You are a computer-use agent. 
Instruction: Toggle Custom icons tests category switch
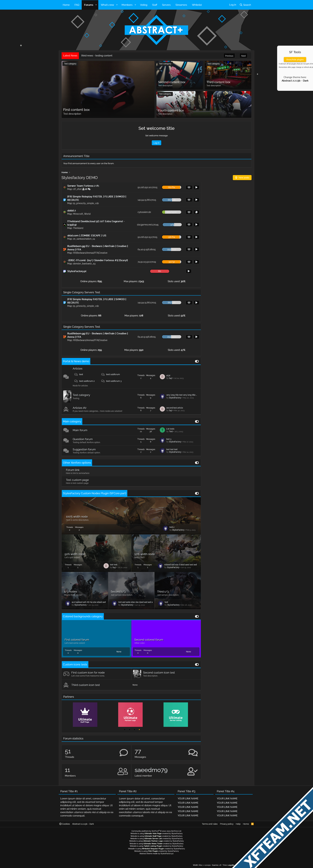pyautogui.click(x=197, y=664)
